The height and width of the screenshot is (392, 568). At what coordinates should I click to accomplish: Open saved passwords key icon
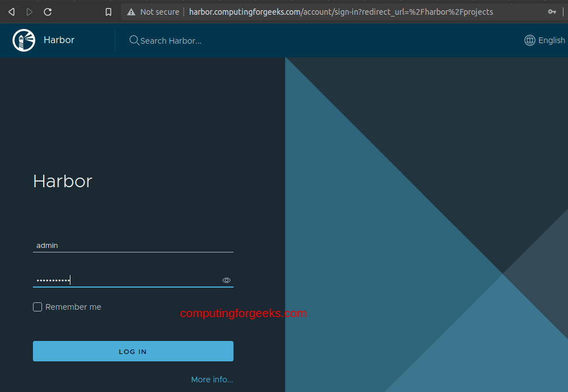click(x=552, y=12)
